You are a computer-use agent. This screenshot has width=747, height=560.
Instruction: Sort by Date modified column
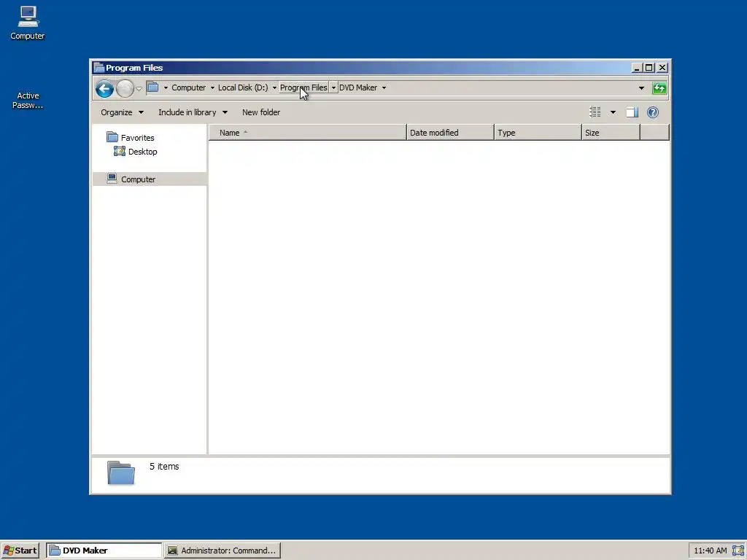450,133
